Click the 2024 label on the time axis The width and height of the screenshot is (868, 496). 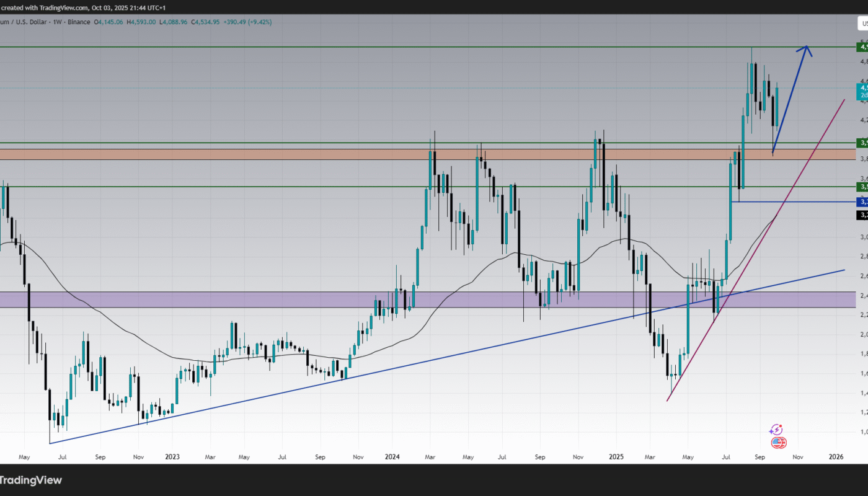click(392, 457)
